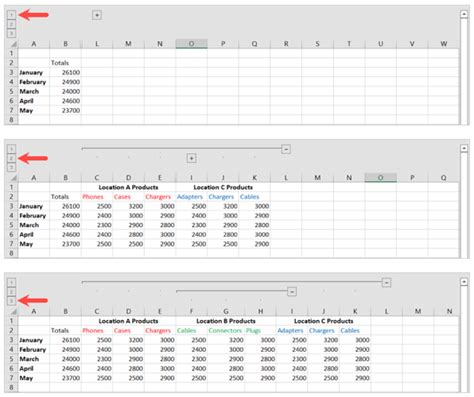The height and width of the screenshot is (397, 474).
Task: Expand hidden Location B columns with plus above column I
Action: (x=191, y=158)
